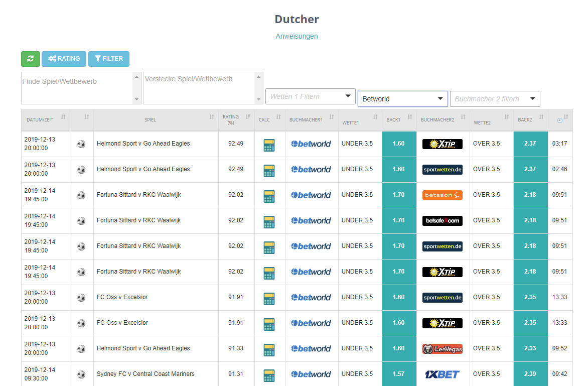Open calculator for Helmond Sport XTiP row

click(269, 145)
